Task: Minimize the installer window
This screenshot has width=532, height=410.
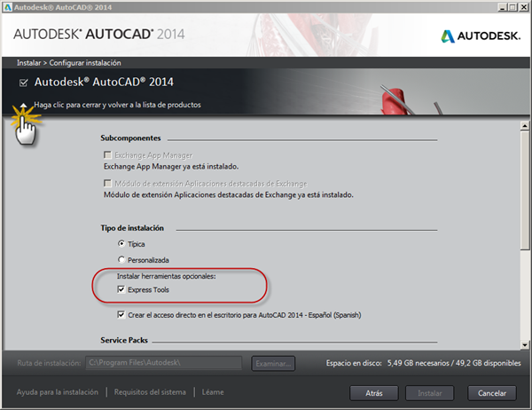Action: (503, 7)
